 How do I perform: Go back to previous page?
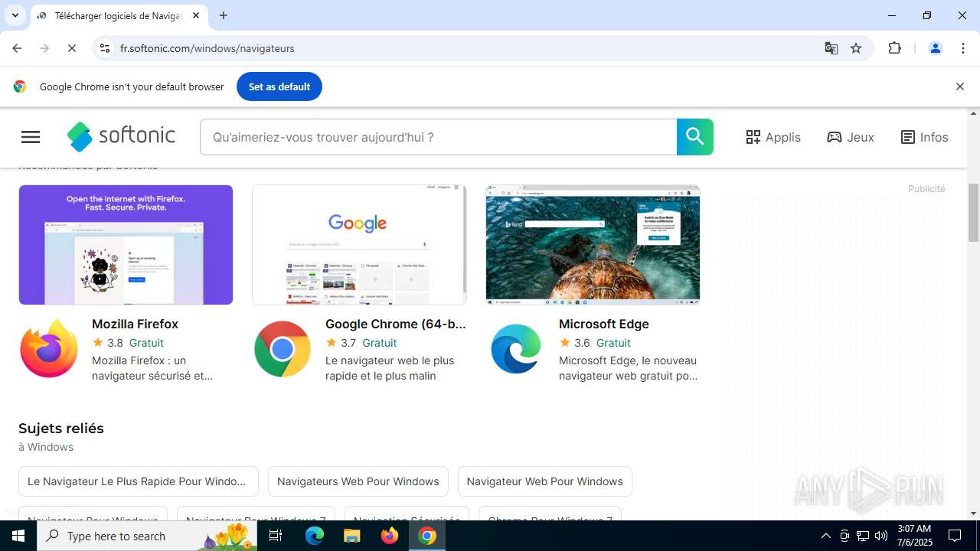[x=17, y=48]
